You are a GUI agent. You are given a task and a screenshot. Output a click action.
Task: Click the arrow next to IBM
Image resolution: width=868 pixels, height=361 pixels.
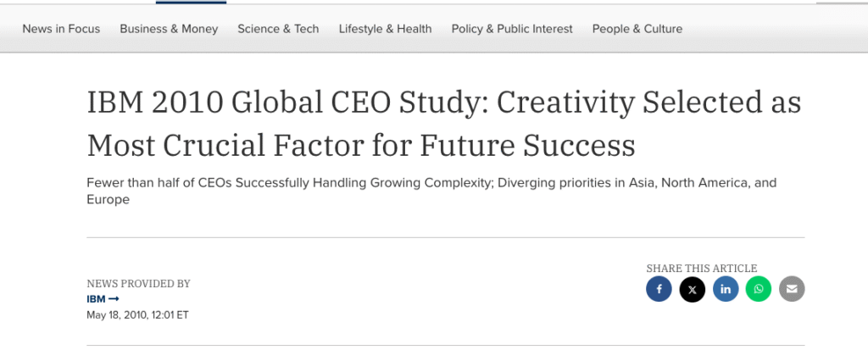pyautogui.click(x=114, y=299)
